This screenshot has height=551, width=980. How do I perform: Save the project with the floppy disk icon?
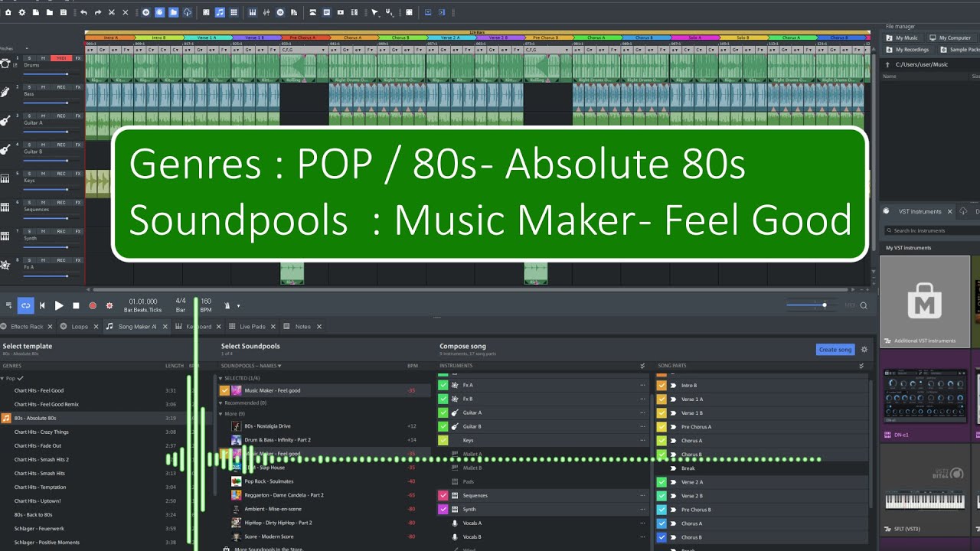pos(63,12)
